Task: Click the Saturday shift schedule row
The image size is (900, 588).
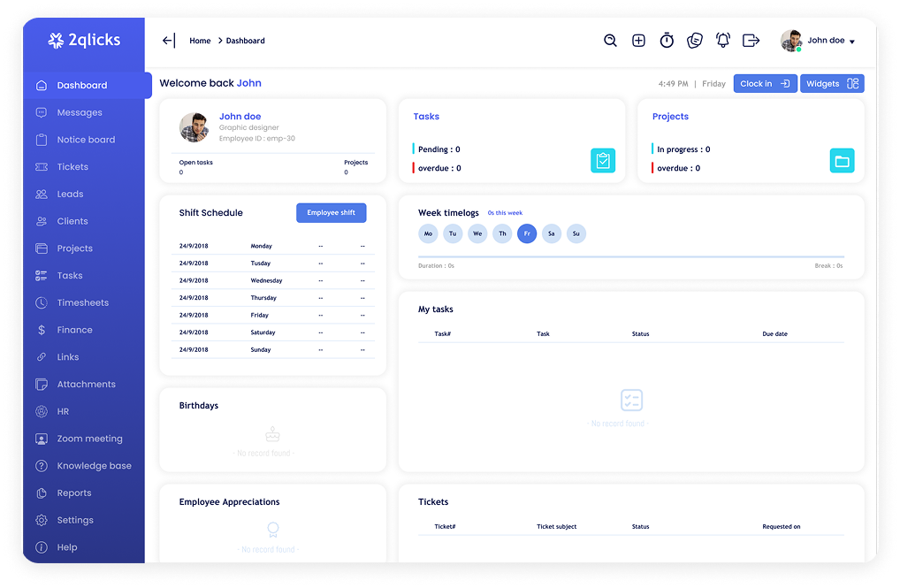Action: tap(272, 332)
